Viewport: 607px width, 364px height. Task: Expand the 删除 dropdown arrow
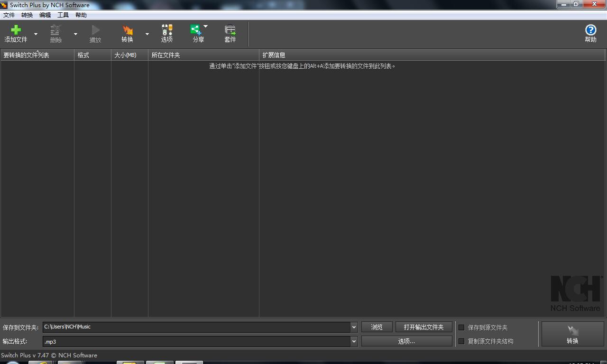coord(75,34)
